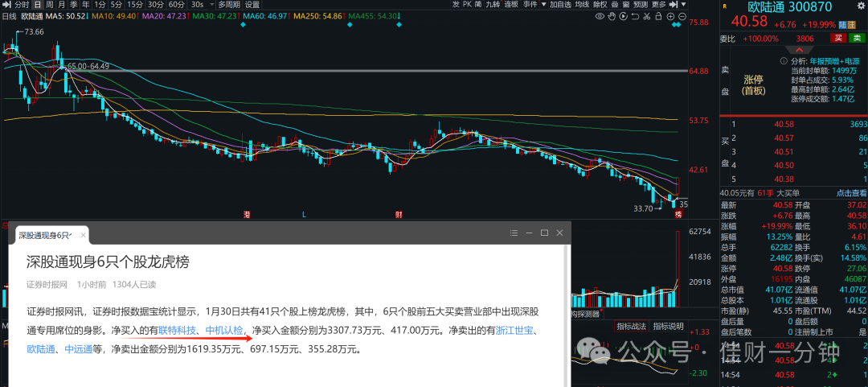Viewport: 868px width, 387px height.
Task: Toggle the chart lock icon
Action: [x=658, y=17]
